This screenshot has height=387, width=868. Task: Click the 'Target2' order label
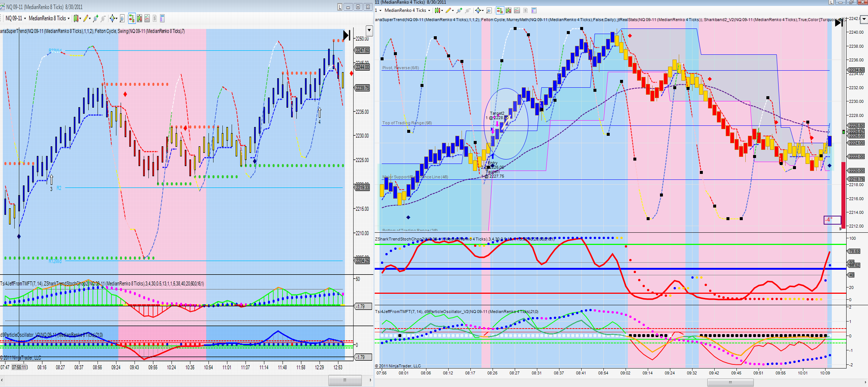tap(497, 113)
